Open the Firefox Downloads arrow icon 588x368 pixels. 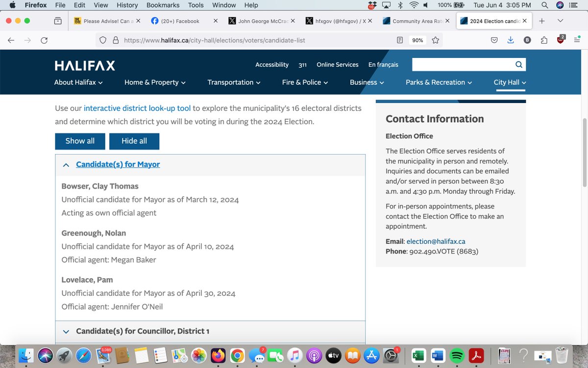coord(511,40)
